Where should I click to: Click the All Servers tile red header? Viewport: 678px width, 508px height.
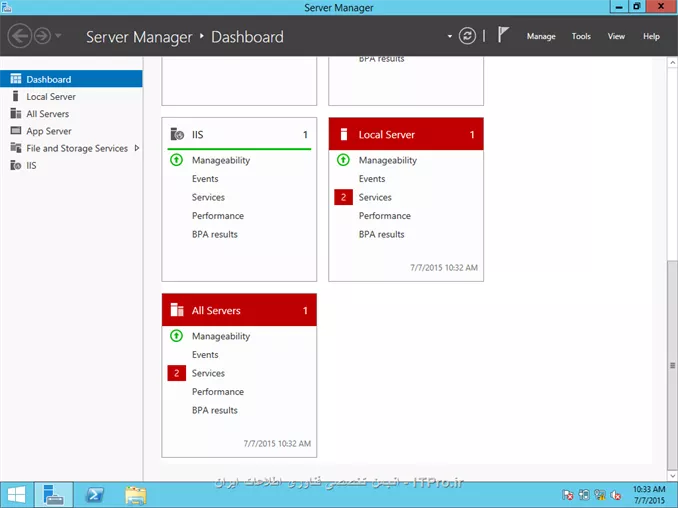click(x=239, y=310)
